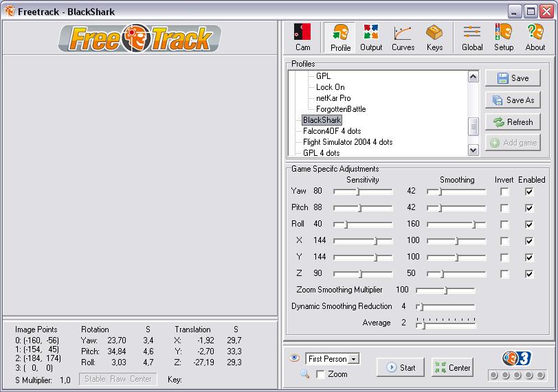Enable the Zoom checkbox

click(320, 374)
